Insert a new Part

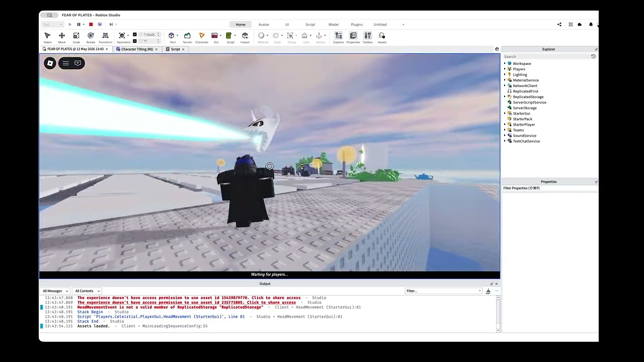171,36
